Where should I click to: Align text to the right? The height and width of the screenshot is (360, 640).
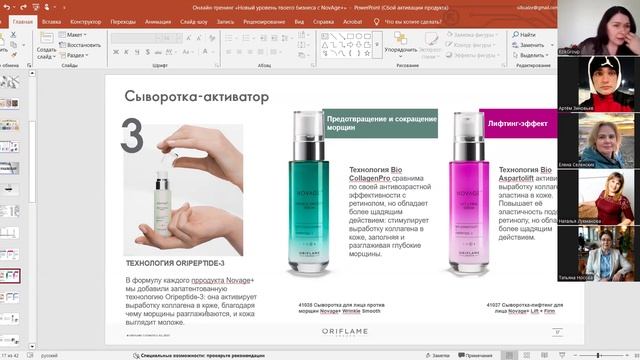tap(250, 52)
